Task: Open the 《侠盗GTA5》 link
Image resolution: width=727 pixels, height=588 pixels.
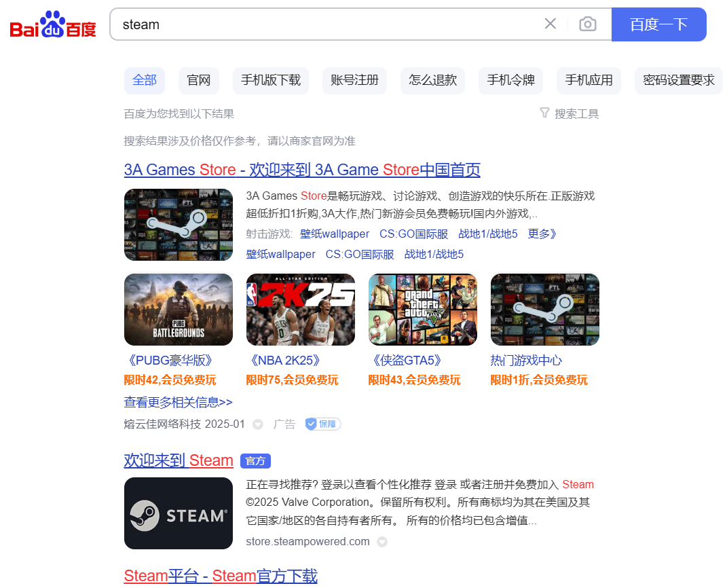Action: [407, 361]
